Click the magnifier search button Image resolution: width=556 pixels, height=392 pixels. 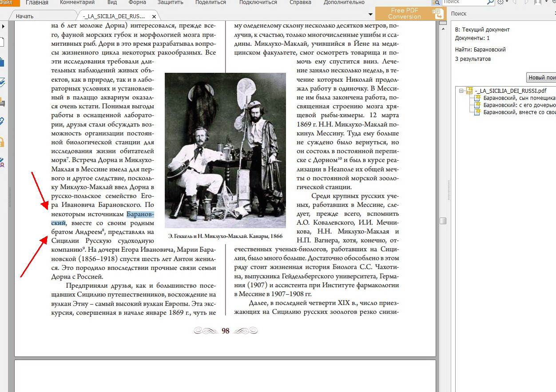(490, 2)
